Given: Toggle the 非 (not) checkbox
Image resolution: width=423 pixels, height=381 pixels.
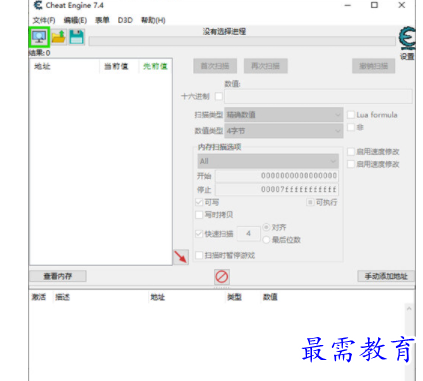Looking at the screenshot, I should click(351, 127).
